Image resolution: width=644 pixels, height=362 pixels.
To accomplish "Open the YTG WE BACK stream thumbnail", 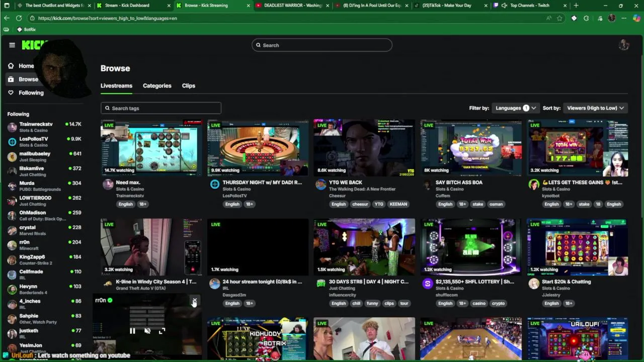I will (364, 148).
